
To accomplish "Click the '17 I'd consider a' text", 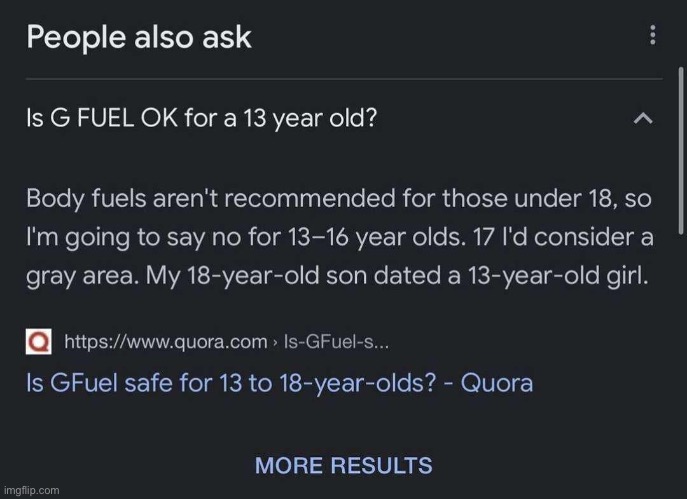I will pyautogui.click(x=563, y=237).
